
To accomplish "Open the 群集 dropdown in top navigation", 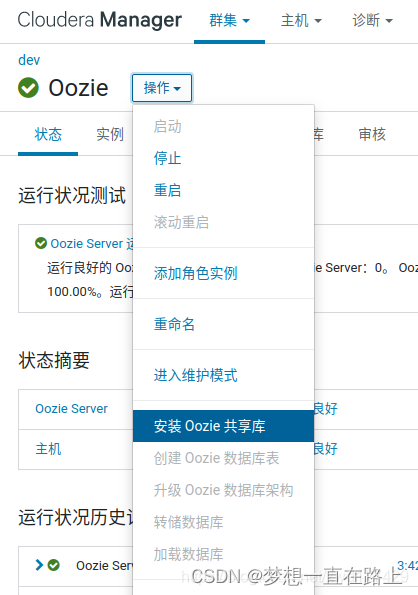I will tap(229, 20).
